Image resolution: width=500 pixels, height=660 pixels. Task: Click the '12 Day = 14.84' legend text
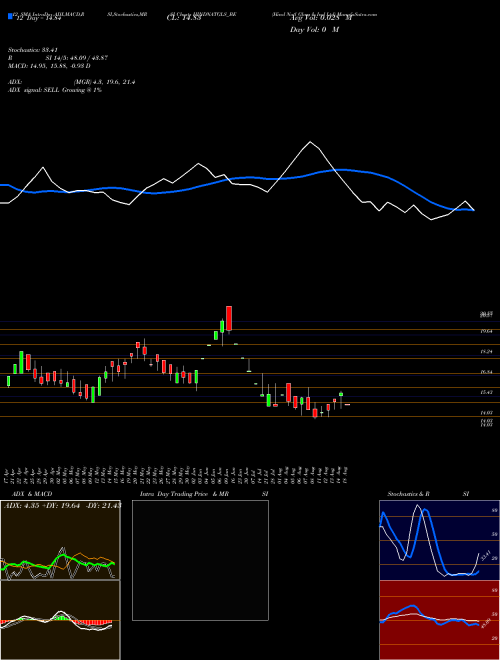click(x=38, y=17)
